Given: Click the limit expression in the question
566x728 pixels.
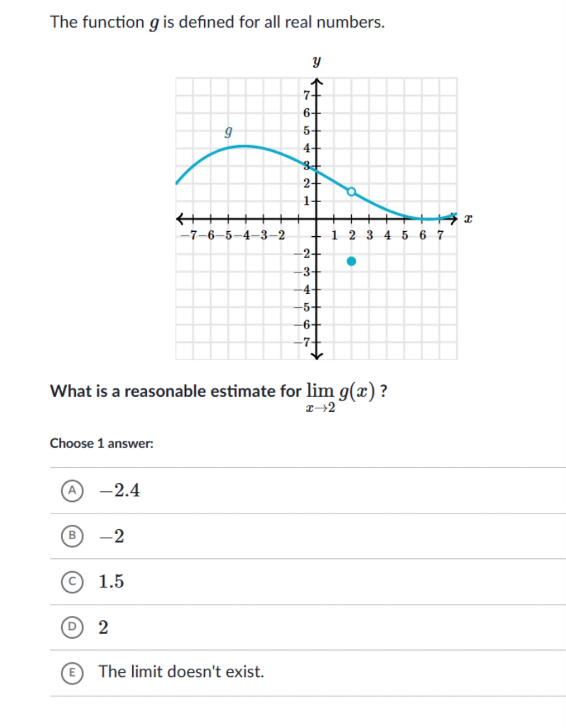Looking at the screenshot, I should point(340,397).
